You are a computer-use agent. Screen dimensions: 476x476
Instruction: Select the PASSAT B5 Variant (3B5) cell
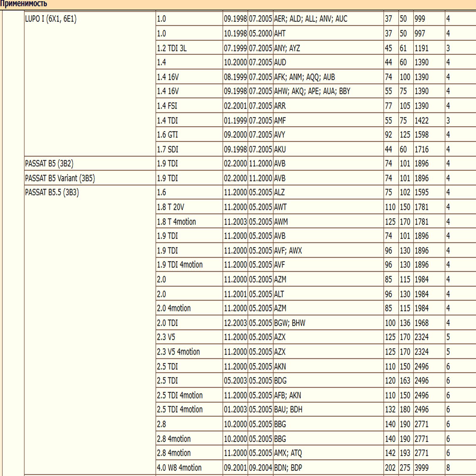pyautogui.click(x=90, y=178)
